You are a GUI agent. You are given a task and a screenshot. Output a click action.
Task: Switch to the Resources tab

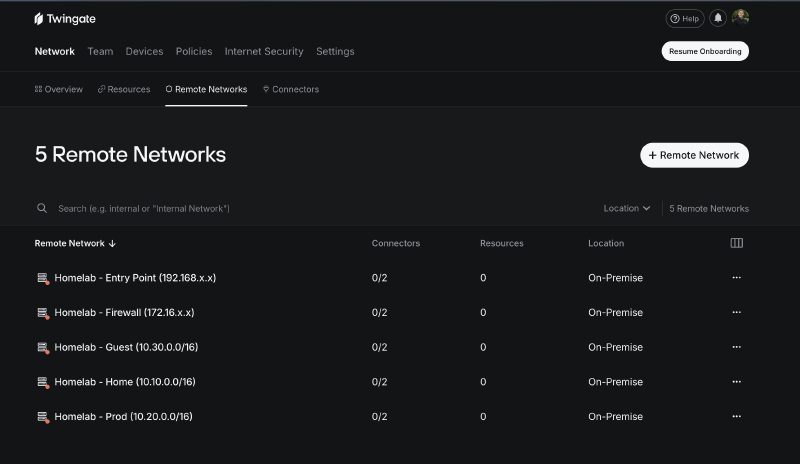[x=124, y=89]
